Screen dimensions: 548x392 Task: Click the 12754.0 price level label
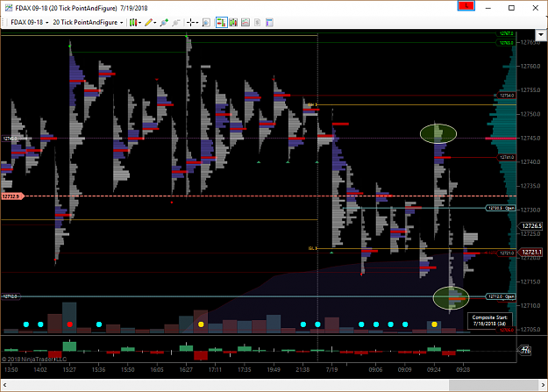click(x=506, y=96)
